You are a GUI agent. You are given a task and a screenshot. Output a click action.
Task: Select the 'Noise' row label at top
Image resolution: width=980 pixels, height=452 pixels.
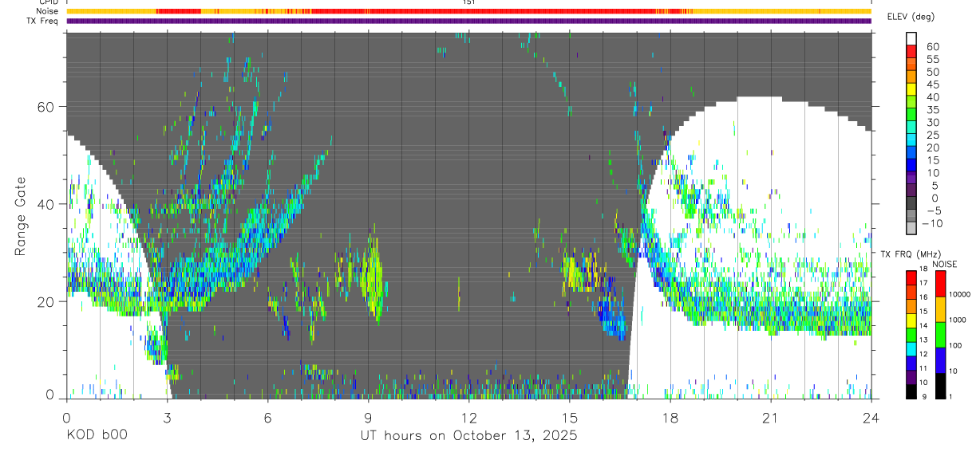point(46,11)
